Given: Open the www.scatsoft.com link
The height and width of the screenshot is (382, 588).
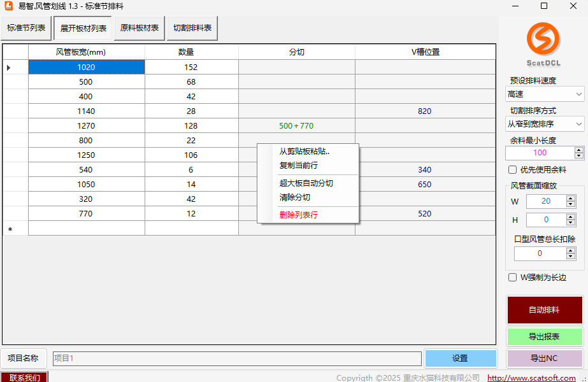Looking at the screenshot, I should click(x=531, y=378).
